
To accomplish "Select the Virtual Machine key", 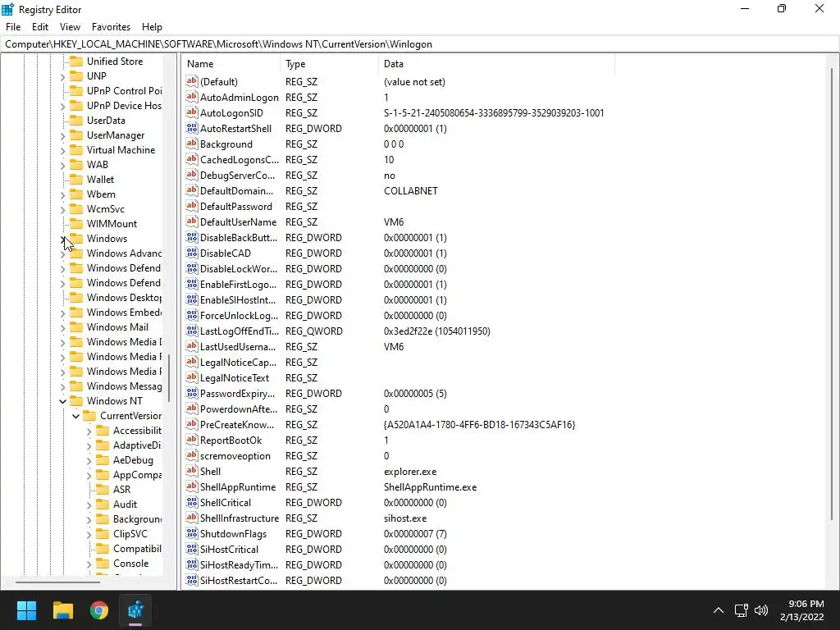I will click(121, 150).
